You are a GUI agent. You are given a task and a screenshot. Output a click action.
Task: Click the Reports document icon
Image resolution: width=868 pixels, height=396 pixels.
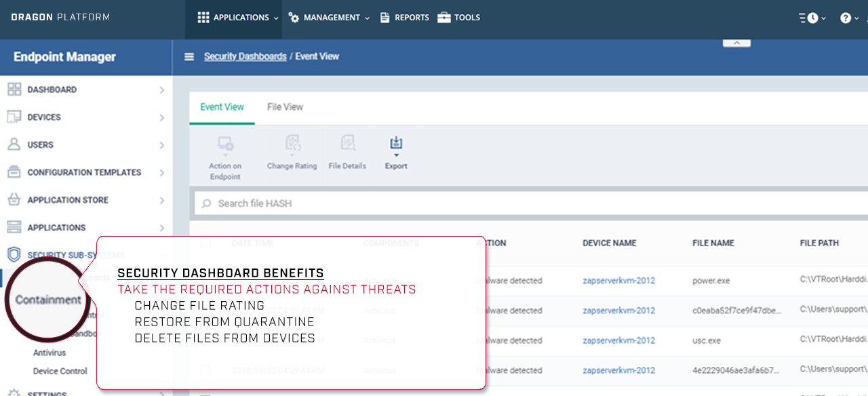[x=384, y=18]
